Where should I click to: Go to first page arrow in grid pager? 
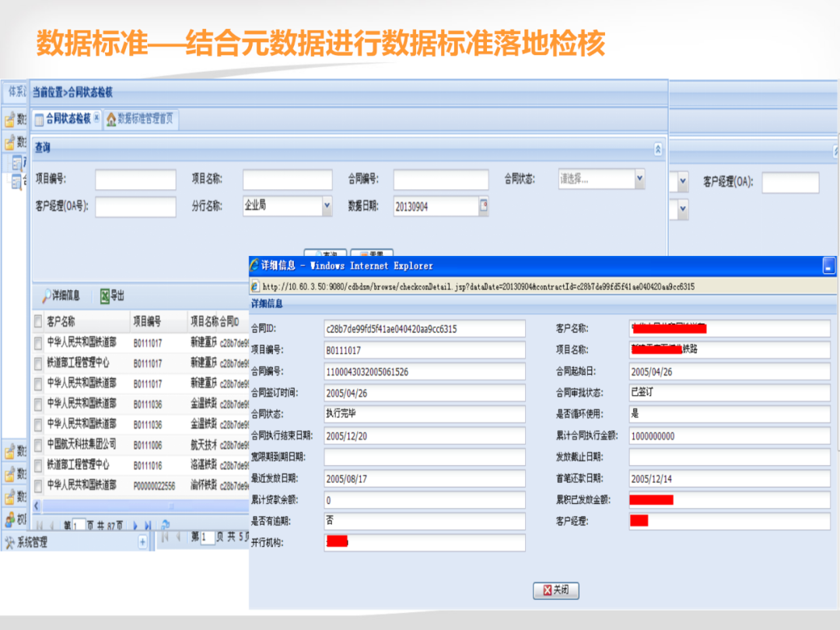pyautogui.click(x=40, y=526)
